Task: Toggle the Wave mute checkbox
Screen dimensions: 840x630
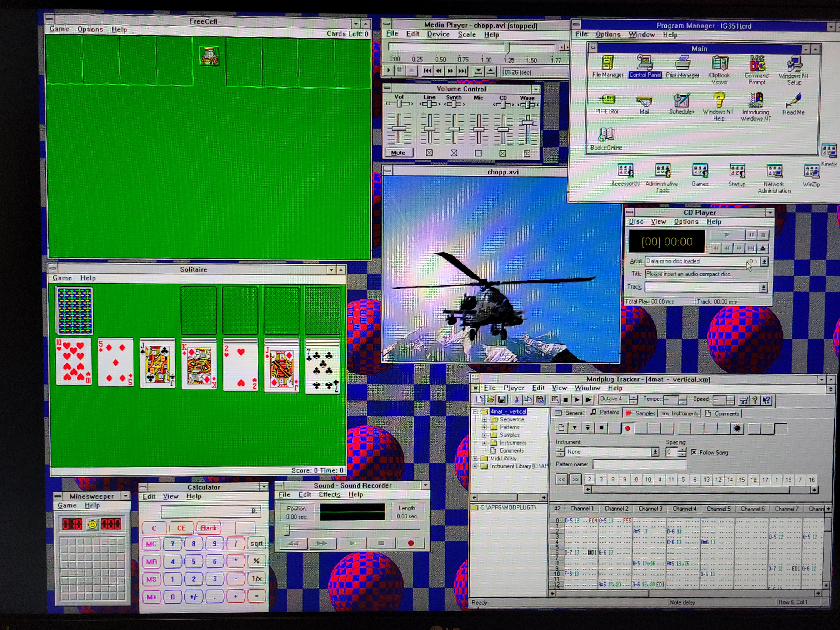Action: click(527, 153)
